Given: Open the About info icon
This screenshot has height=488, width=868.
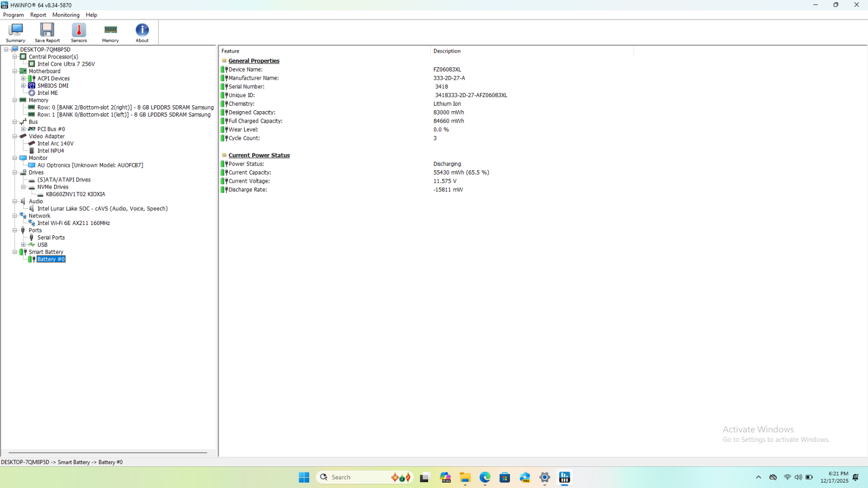Looking at the screenshot, I should tap(142, 33).
